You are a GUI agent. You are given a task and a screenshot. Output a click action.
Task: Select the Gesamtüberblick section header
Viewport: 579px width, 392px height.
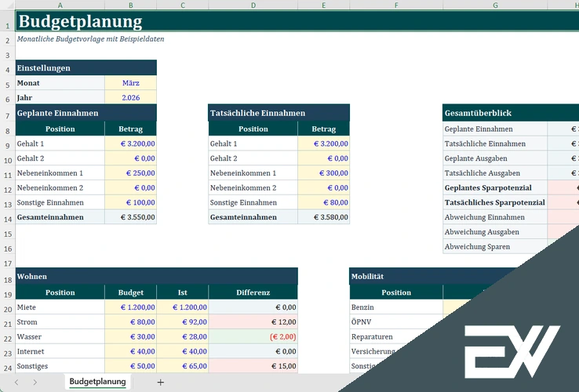pyautogui.click(x=511, y=113)
